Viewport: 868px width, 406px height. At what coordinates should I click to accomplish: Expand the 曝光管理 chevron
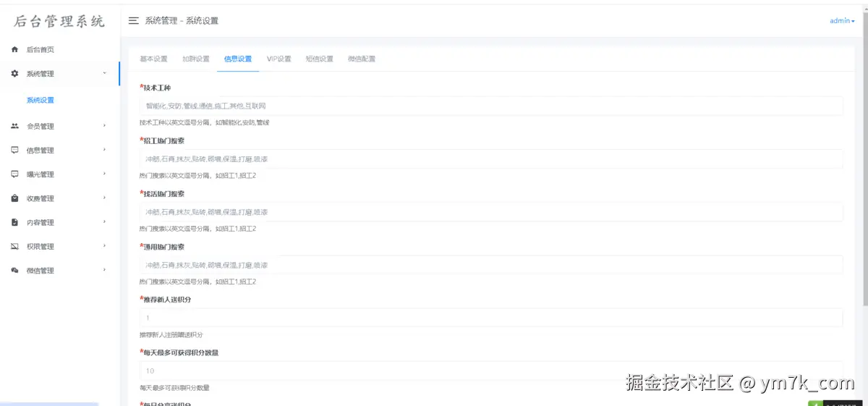[105, 174]
